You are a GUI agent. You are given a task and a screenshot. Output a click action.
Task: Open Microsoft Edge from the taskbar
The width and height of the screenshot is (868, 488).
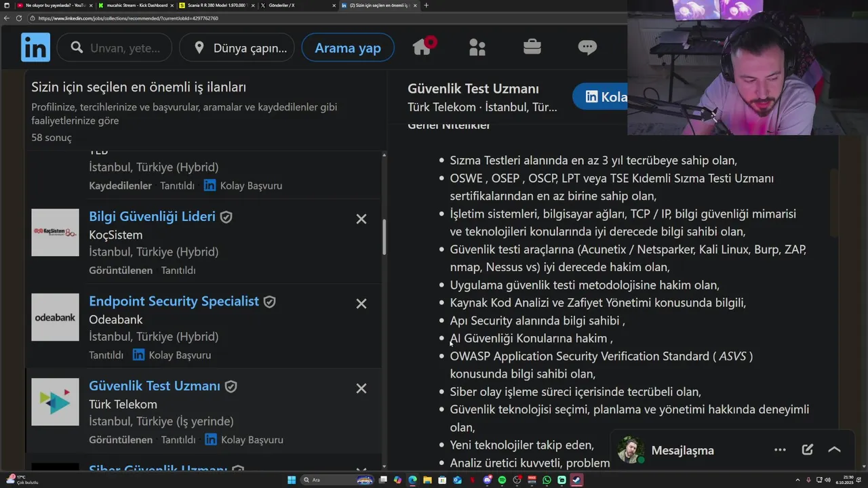coord(413,480)
